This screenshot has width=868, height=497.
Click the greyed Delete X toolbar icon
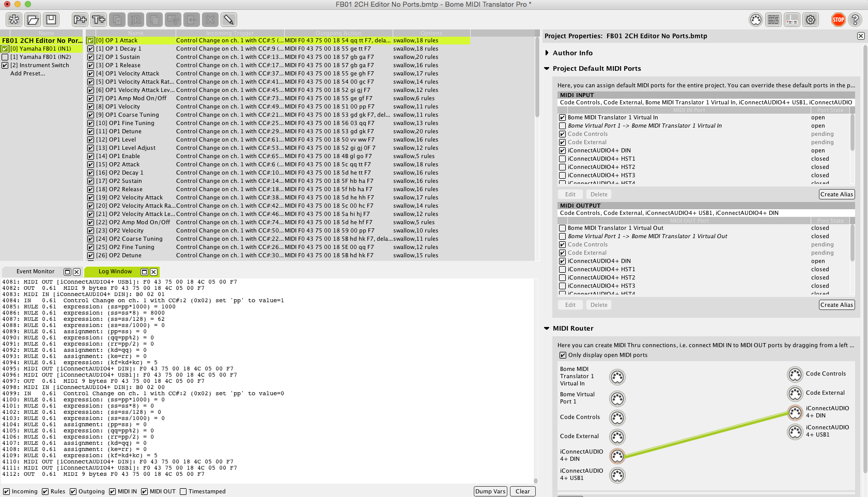(x=210, y=20)
